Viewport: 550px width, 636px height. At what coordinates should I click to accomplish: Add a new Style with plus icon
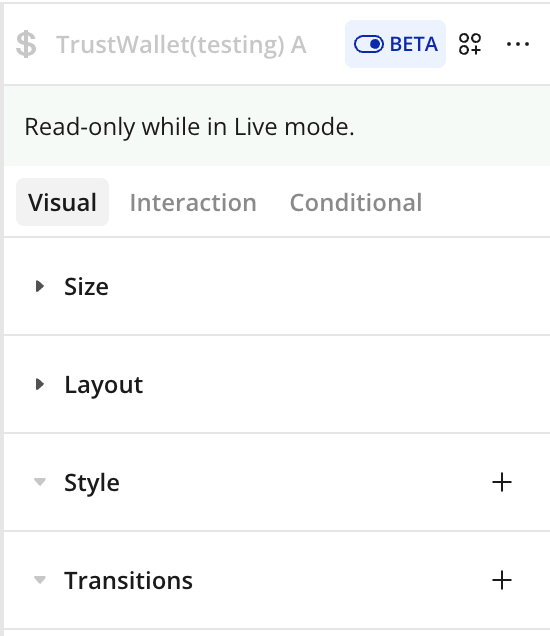[x=502, y=482]
